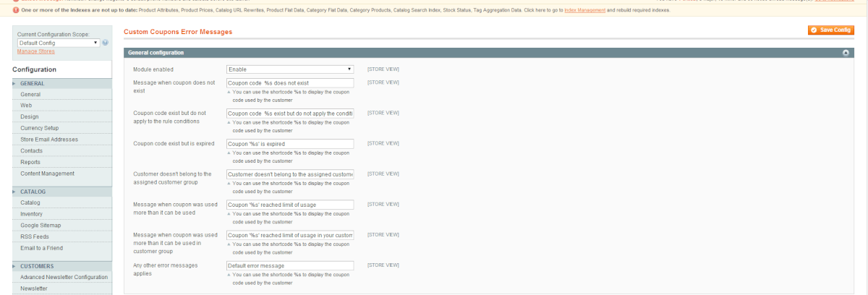Open the Google Sitemap tab
868x295 pixels.
[x=61, y=225]
